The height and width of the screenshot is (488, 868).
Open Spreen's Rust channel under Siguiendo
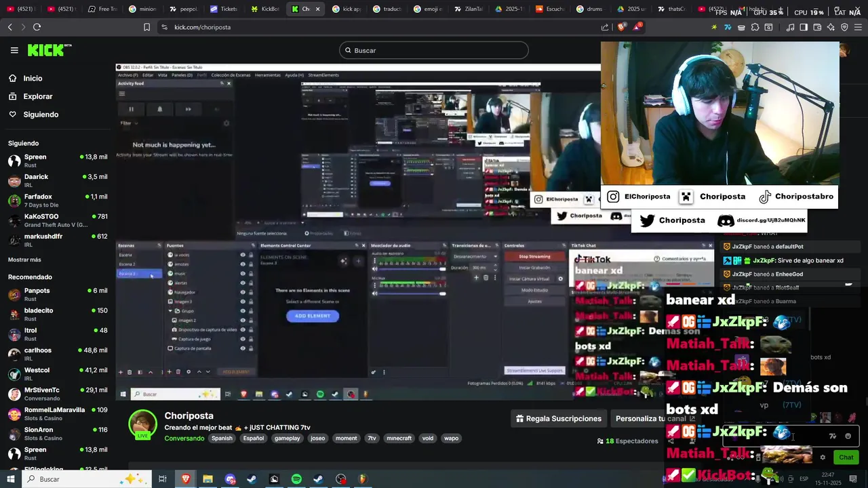coord(57,161)
